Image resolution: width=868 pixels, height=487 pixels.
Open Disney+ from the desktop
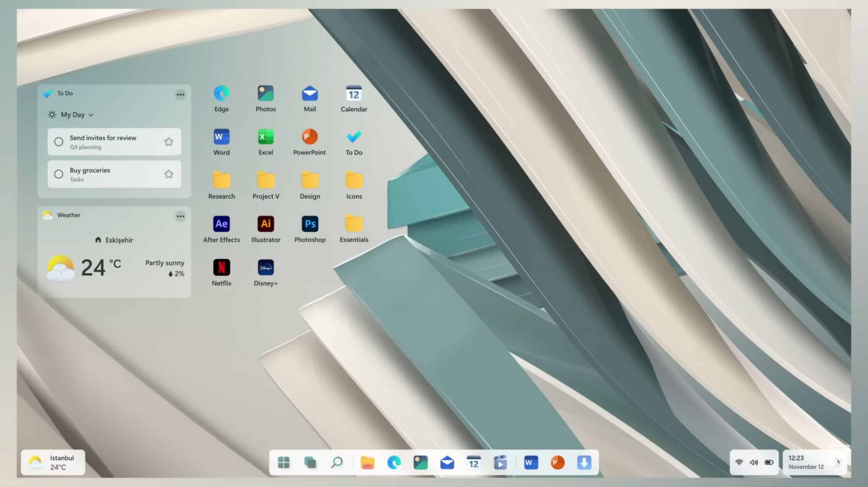266,267
